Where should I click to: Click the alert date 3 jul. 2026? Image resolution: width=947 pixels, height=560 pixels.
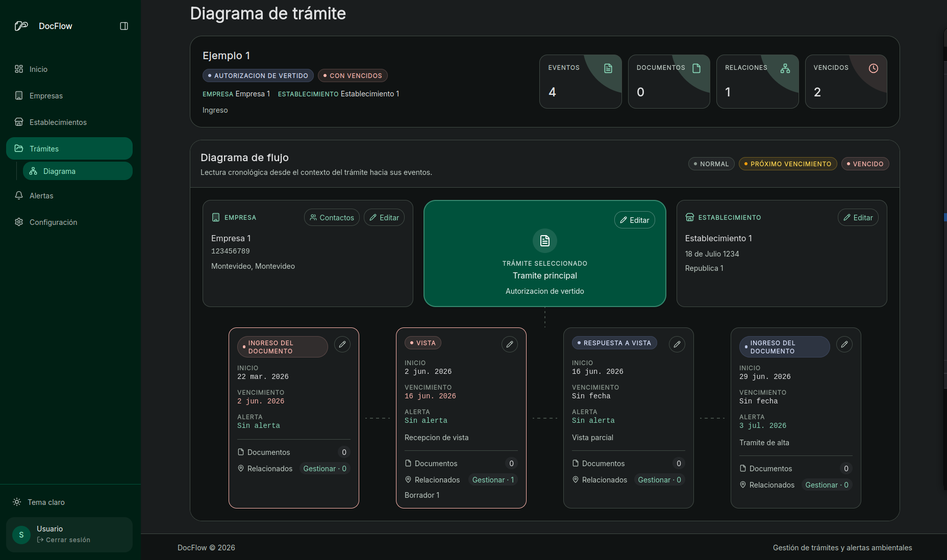763,425
